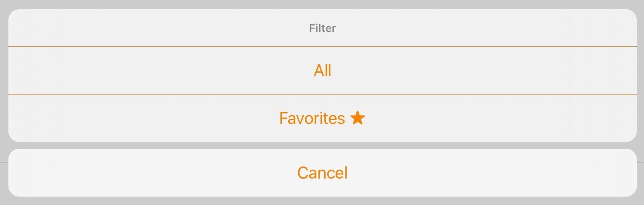The width and height of the screenshot is (644, 205).
Task: Remove filtering by choosing All
Action: pos(322,71)
